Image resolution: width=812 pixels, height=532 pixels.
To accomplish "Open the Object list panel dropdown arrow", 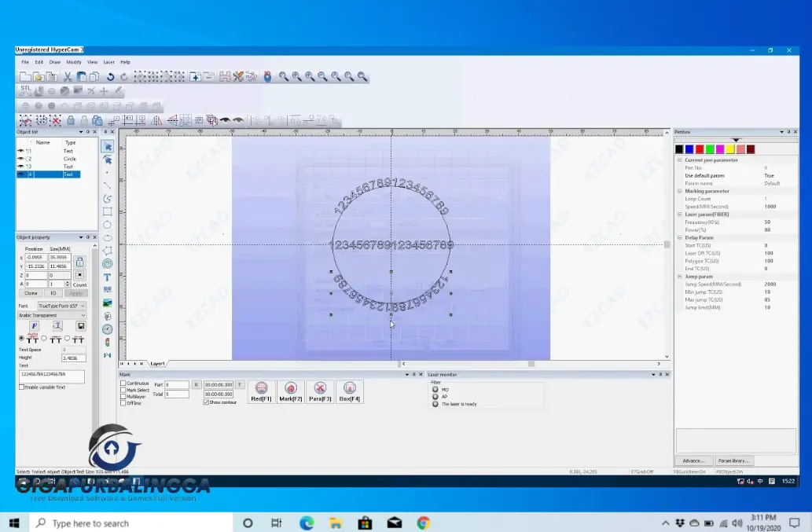I will point(81,132).
